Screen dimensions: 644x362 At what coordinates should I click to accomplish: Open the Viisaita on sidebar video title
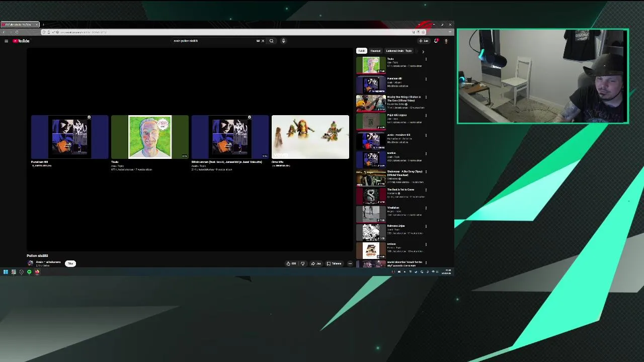tap(393, 208)
